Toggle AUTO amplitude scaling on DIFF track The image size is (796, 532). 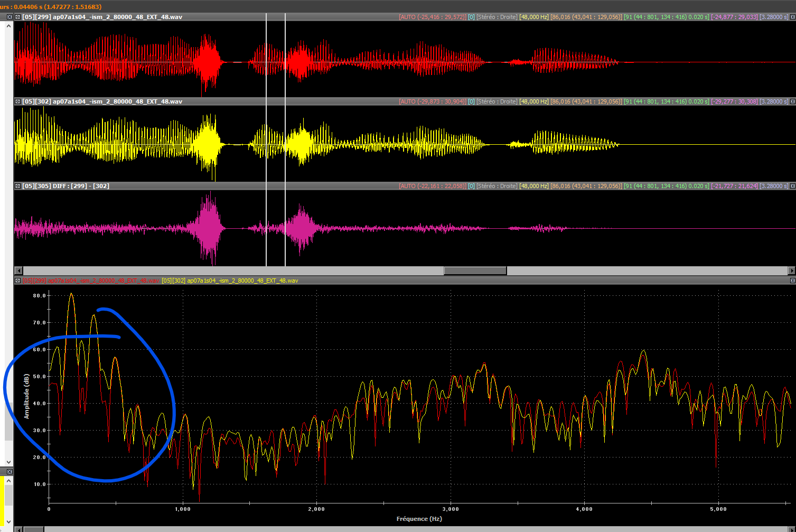[433, 186]
